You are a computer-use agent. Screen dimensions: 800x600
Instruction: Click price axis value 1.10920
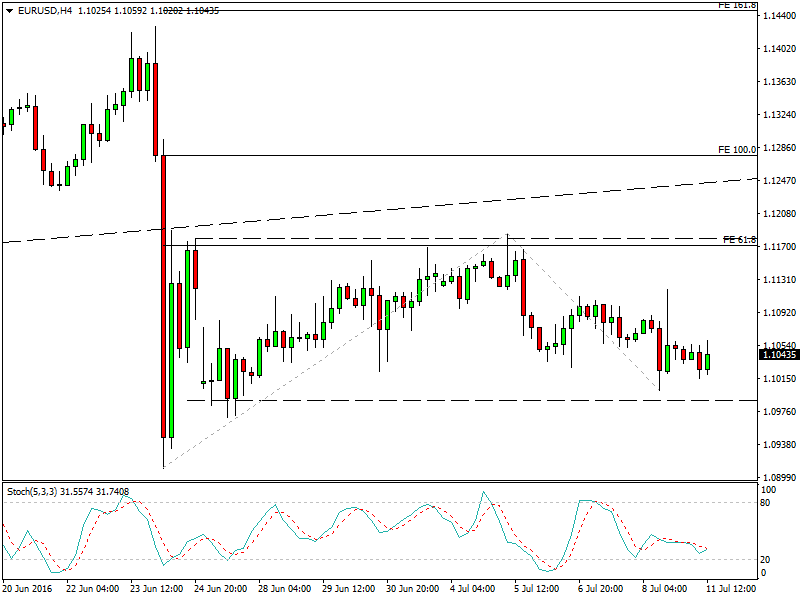click(779, 312)
